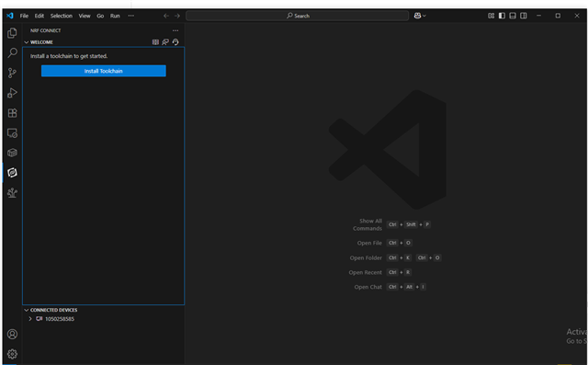Click the Search command center field

click(298, 16)
